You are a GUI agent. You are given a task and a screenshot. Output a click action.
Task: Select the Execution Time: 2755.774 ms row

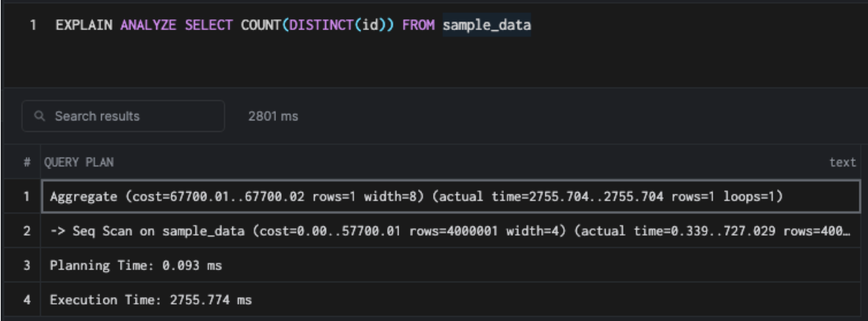[151, 300]
